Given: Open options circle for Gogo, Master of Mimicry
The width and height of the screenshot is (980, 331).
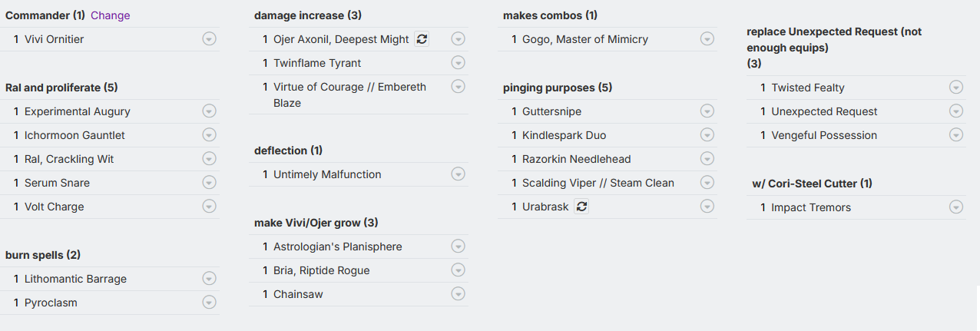Looking at the screenshot, I should point(707,39).
